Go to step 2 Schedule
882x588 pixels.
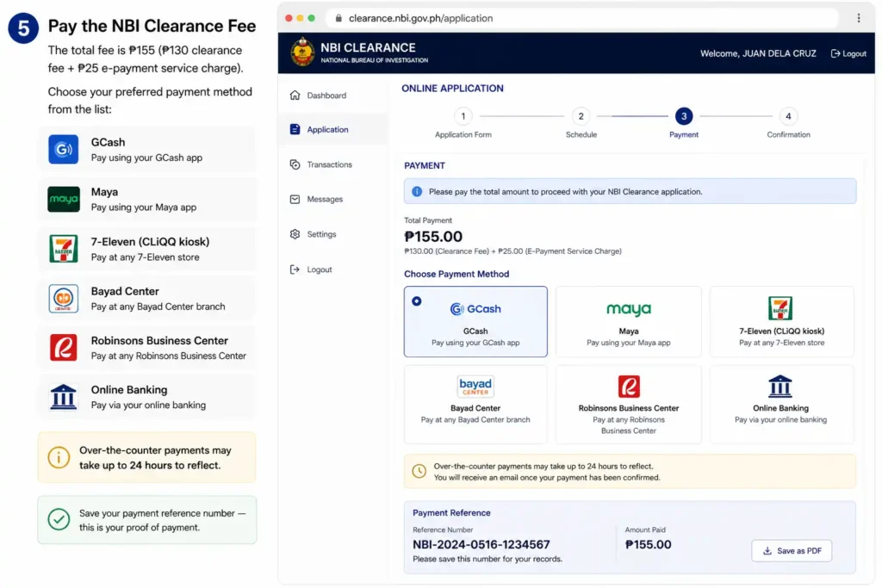[581, 124]
